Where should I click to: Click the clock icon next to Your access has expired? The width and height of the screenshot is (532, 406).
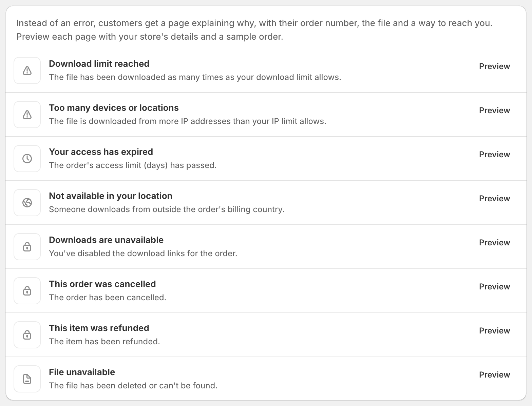point(27,159)
